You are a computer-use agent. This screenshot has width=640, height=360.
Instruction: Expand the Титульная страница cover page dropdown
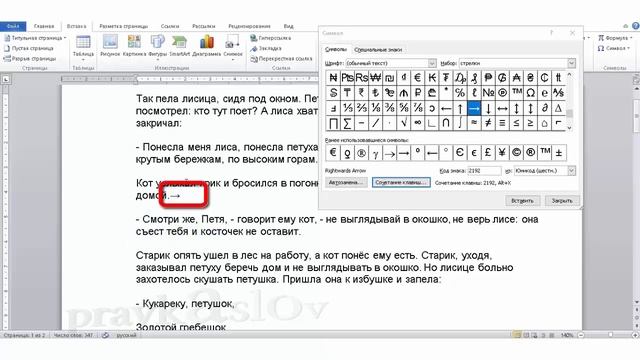coord(65,38)
